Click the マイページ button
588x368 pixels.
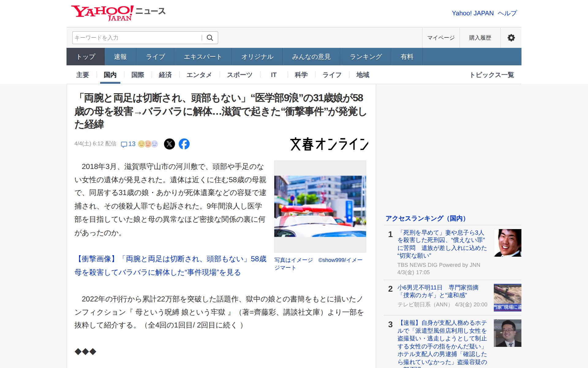click(x=441, y=37)
